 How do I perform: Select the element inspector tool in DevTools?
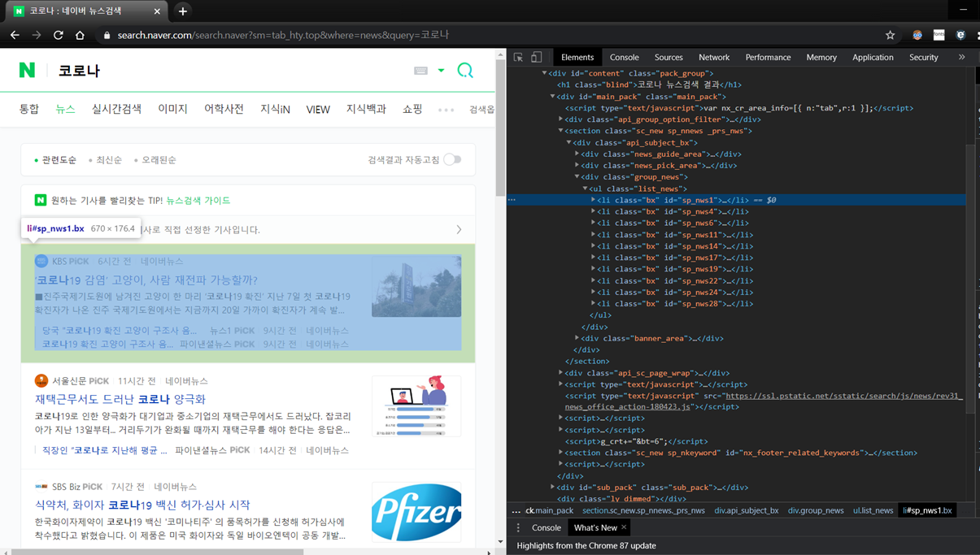click(x=518, y=57)
